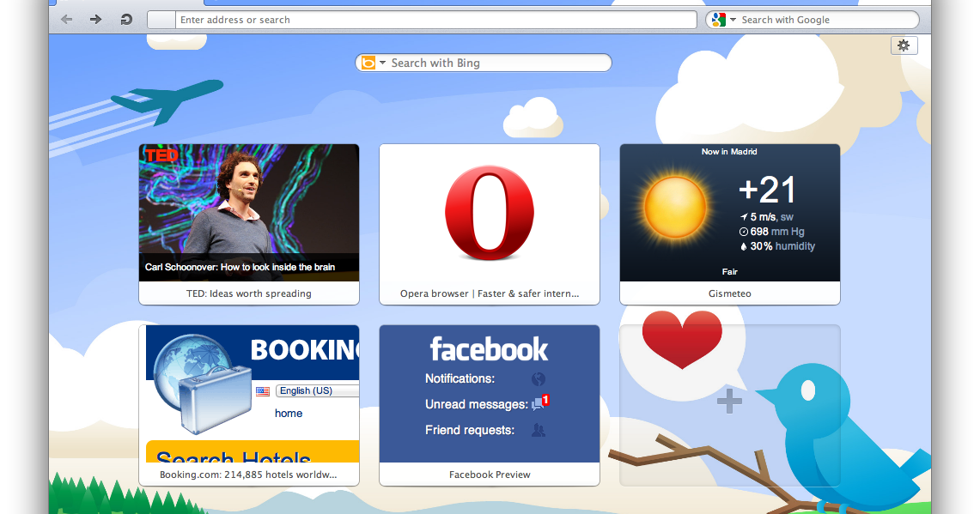Open Booking.com globe and suitcase icon
This screenshot has height=514, width=980.
(201, 384)
